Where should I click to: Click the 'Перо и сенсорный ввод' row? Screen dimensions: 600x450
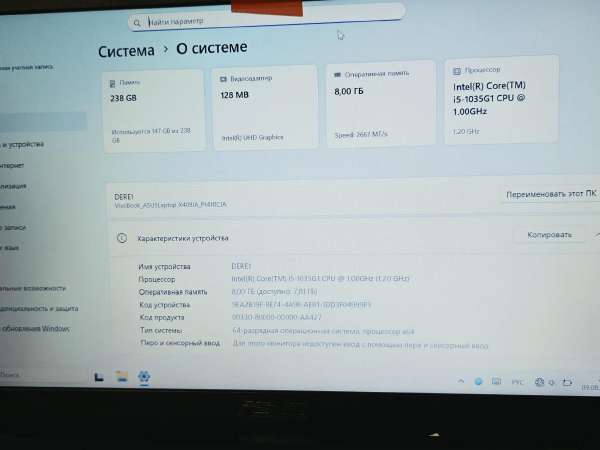tap(314, 344)
